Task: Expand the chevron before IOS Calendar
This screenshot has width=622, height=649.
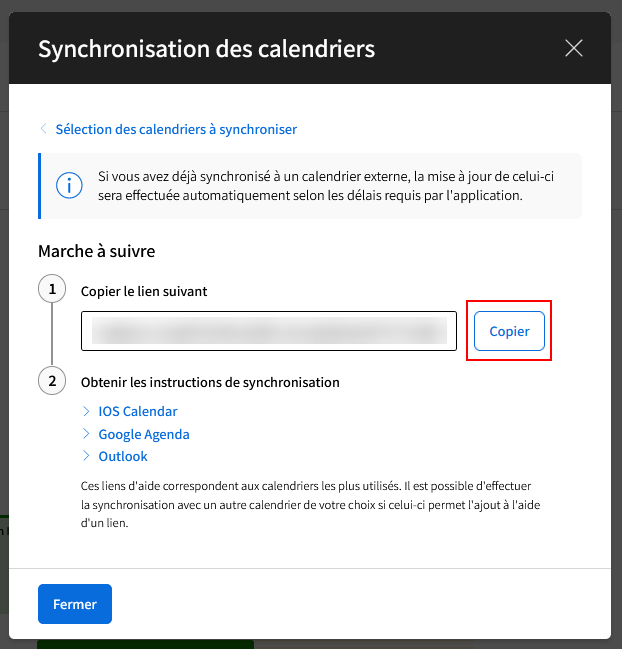Action: pyautogui.click(x=86, y=411)
